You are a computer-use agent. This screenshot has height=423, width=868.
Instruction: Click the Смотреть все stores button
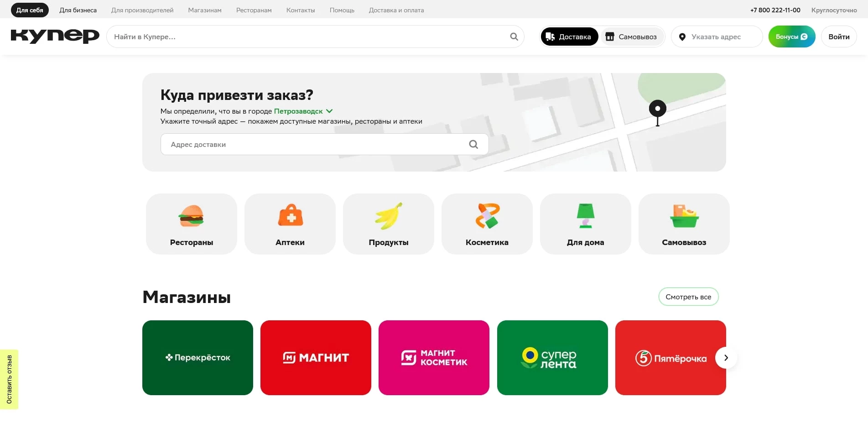tap(688, 297)
